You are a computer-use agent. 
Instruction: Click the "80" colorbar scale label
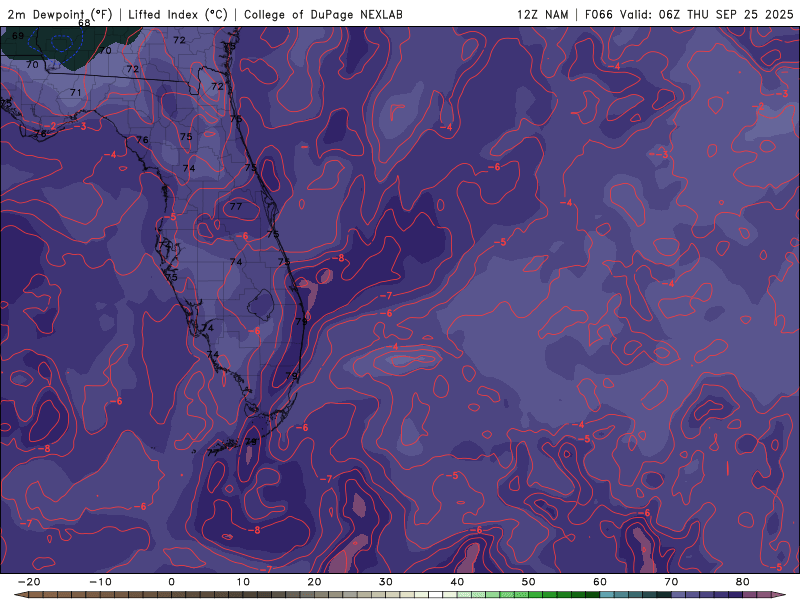[x=743, y=582]
